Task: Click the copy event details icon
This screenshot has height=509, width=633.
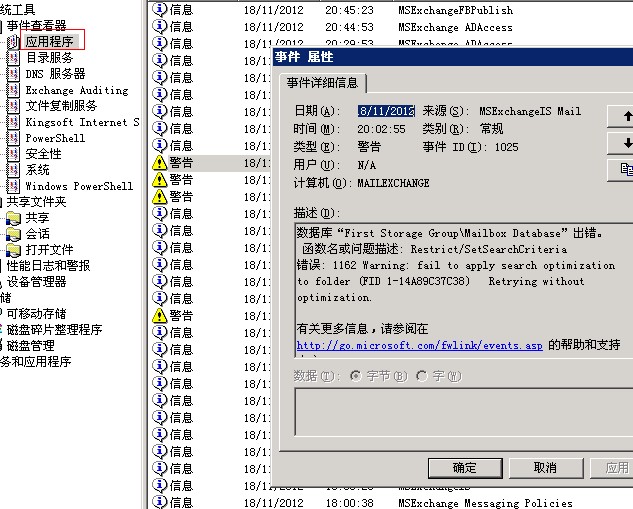Action: (620, 170)
